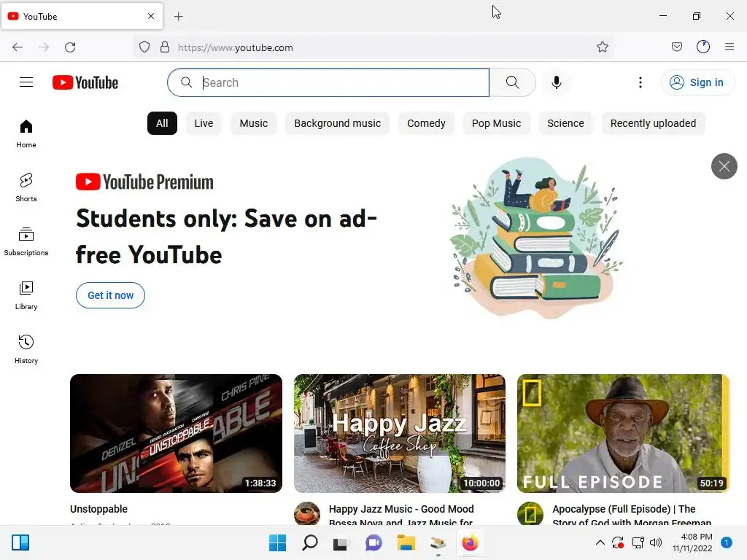Screen dimensions: 747x560
Task: Click the Sign in button
Action: point(697,82)
